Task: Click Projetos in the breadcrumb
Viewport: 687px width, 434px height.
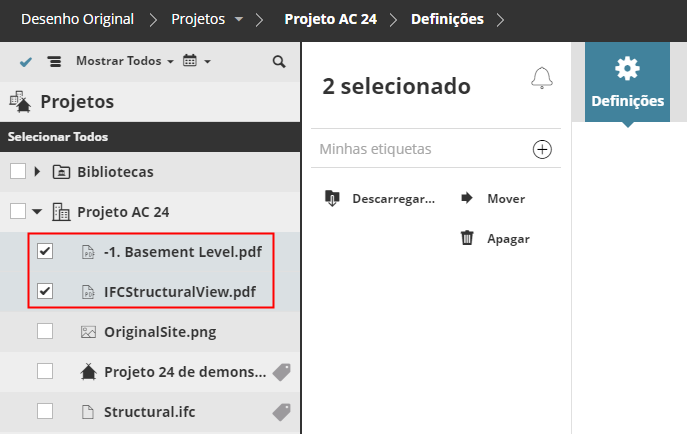Action: 198,19
